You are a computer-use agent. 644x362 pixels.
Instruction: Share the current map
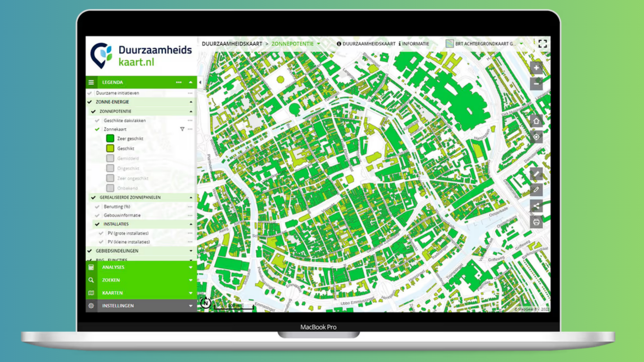(x=536, y=206)
